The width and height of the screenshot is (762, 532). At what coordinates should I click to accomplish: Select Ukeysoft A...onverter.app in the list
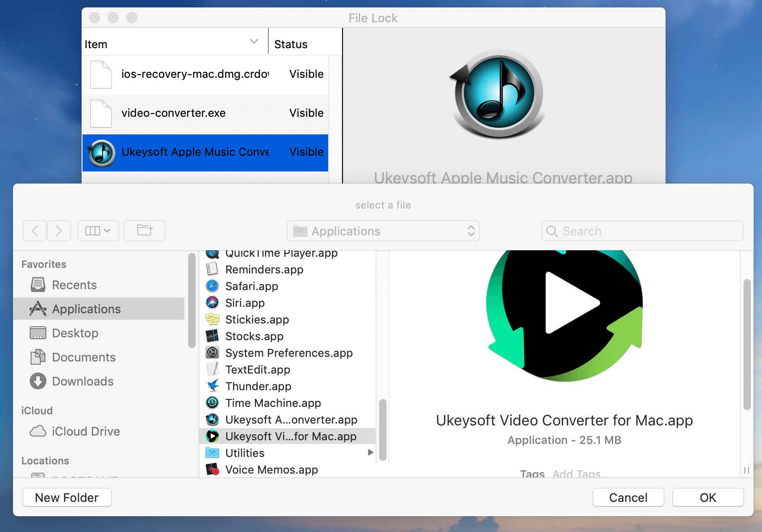point(287,420)
